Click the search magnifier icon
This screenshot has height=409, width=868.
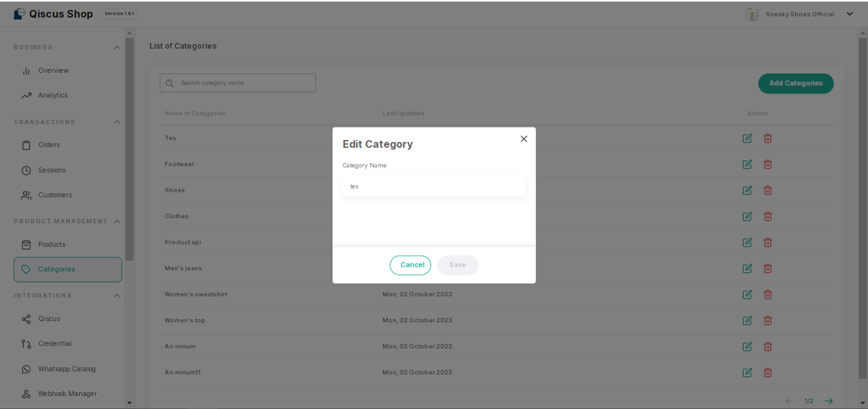(x=170, y=83)
